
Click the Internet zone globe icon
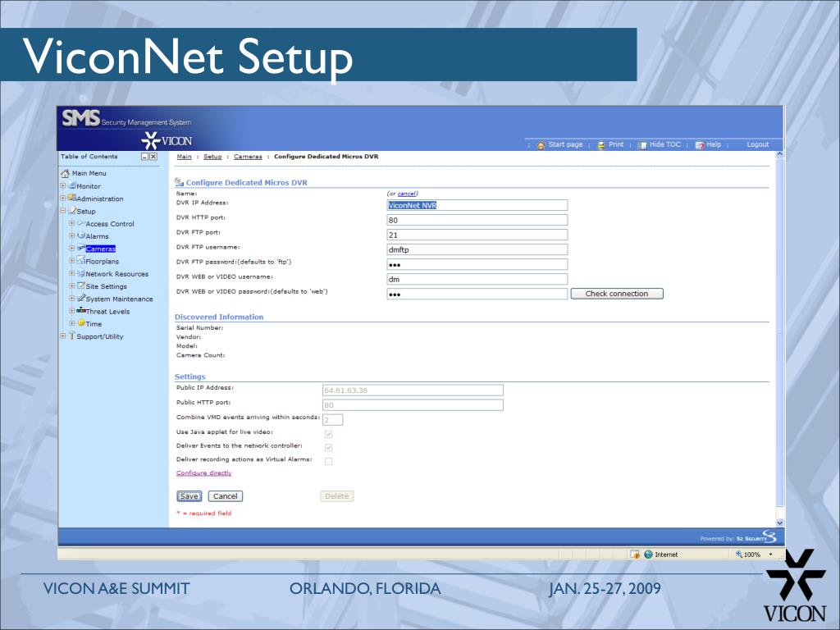click(x=648, y=555)
